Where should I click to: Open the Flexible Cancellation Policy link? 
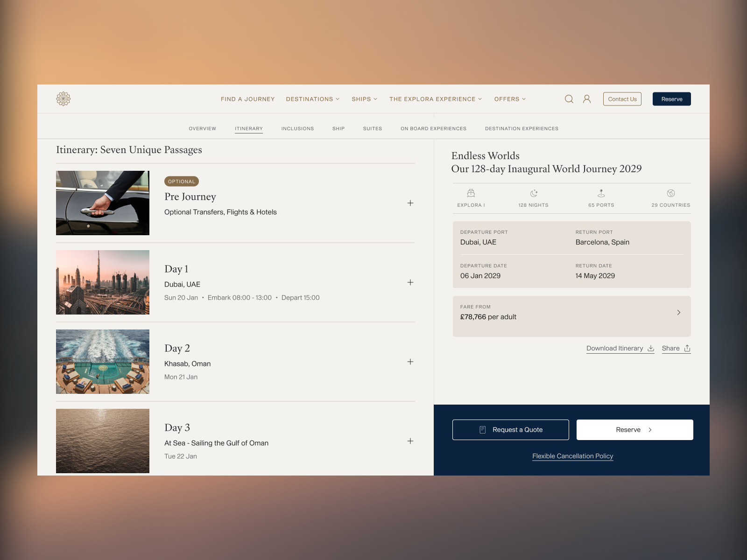[x=573, y=456]
